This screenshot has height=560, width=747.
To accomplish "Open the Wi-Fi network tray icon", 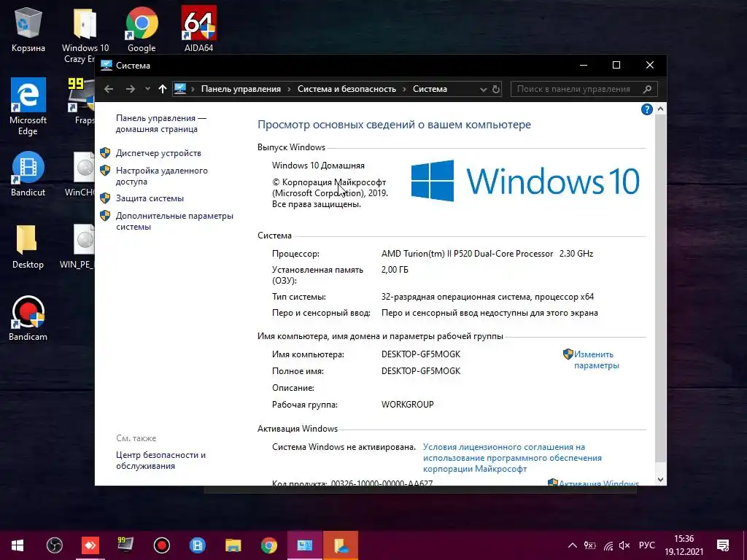I will (608, 545).
